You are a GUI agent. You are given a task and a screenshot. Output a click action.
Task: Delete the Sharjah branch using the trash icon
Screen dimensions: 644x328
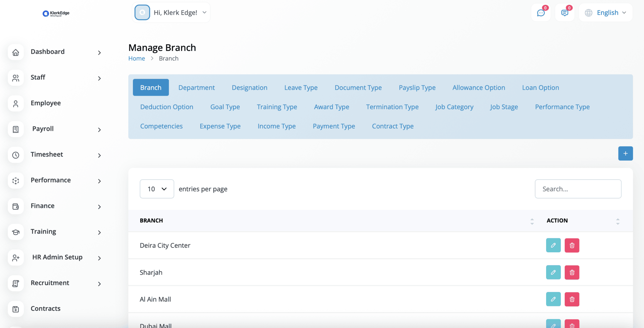(x=572, y=272)
